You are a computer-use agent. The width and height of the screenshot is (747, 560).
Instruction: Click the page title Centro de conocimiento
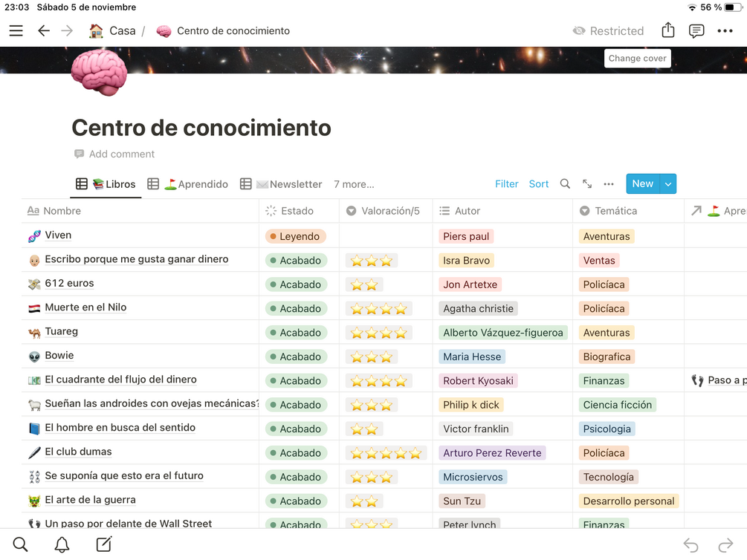[201, 128]
